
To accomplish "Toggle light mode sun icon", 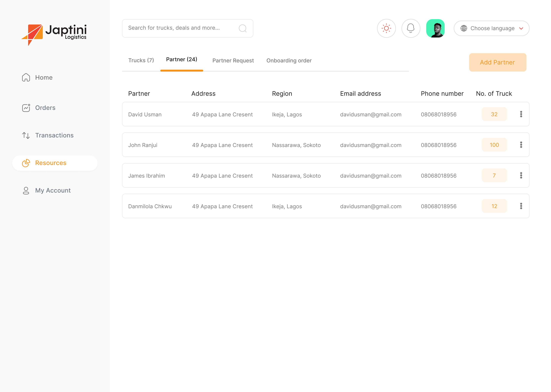I will pos(386,28).
